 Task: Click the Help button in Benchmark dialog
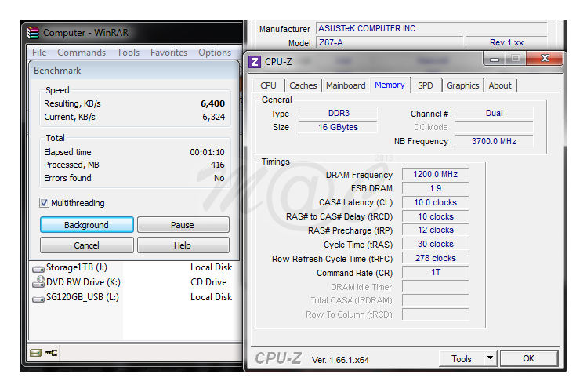click(x=183, y=245)
